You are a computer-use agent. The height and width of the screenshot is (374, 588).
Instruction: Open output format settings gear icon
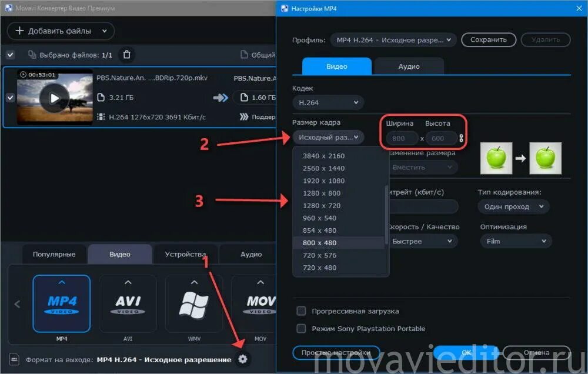click(243, 359)
